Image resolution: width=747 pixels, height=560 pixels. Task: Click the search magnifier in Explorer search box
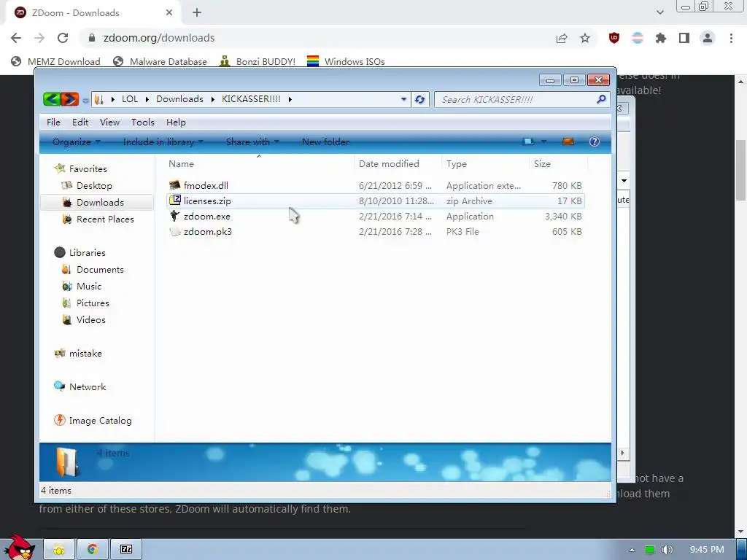coord(601,99)
